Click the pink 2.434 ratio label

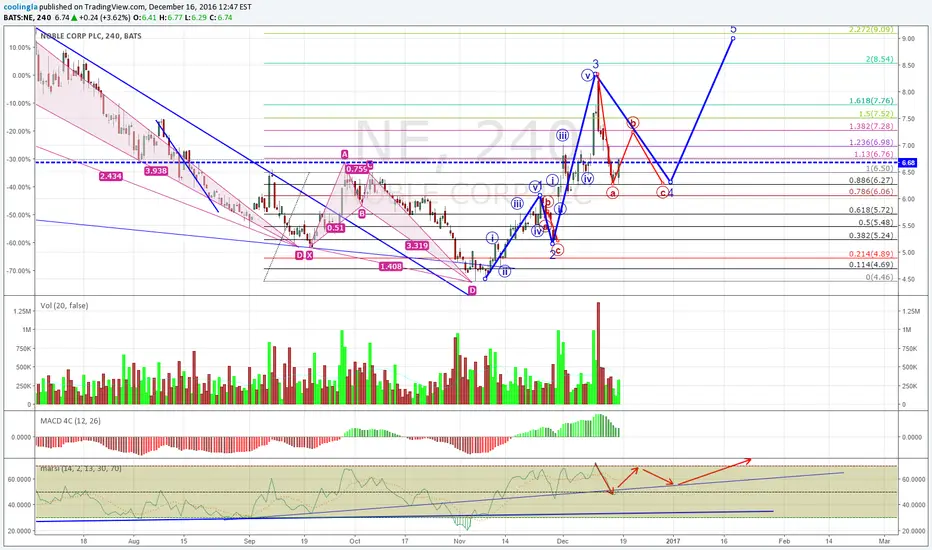pyautogui.click(x=111, y=177)
